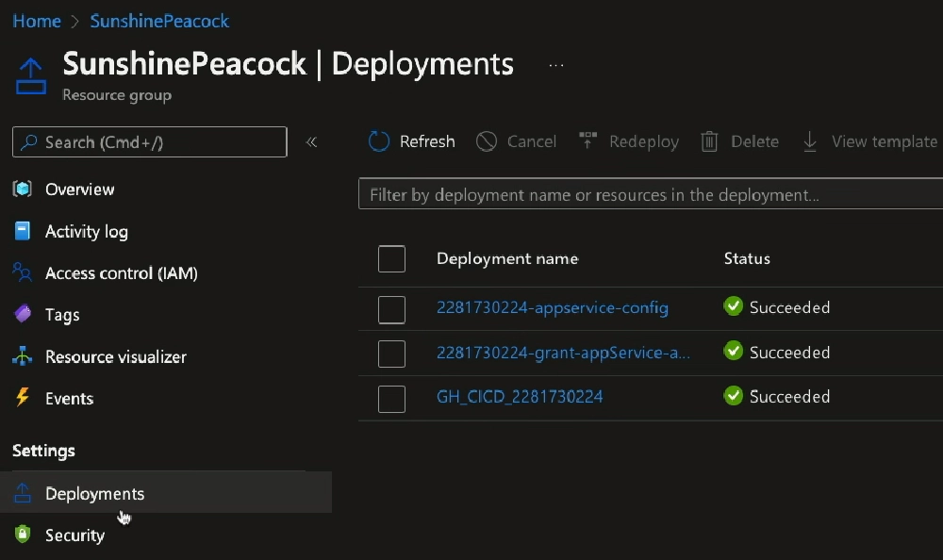Open Activity log in the left menu
943x560 pixels.
(87, 232)
